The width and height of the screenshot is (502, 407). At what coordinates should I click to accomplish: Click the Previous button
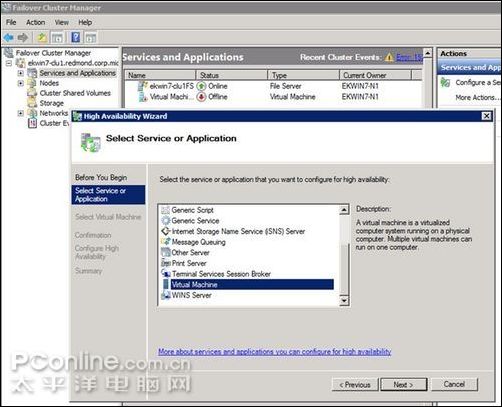355,385
